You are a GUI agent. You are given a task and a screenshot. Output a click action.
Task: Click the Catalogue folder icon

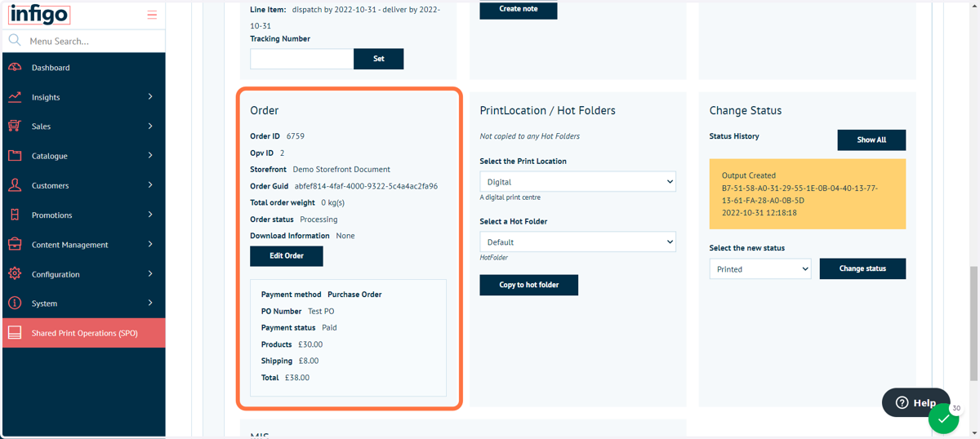click(x=15, y=156)
